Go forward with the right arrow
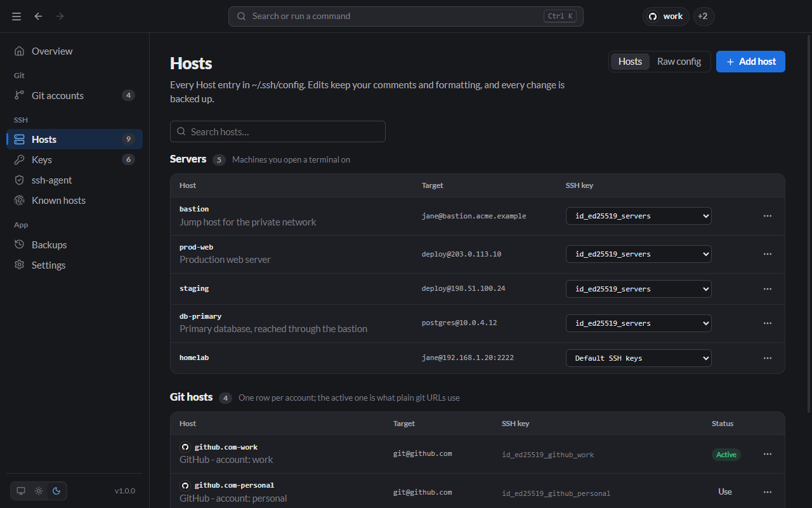Screen dimensions: 812x508 click(60, 17)
